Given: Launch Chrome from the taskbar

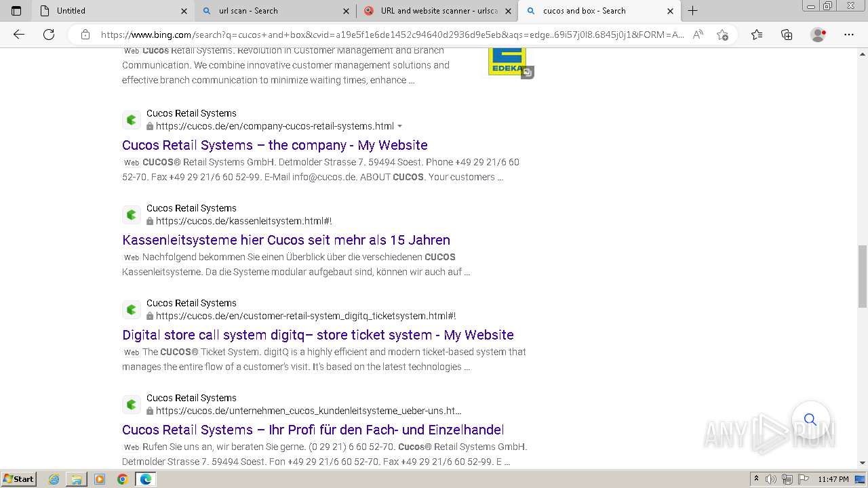Looking at the screenshot, I should [x=122, y=479].
